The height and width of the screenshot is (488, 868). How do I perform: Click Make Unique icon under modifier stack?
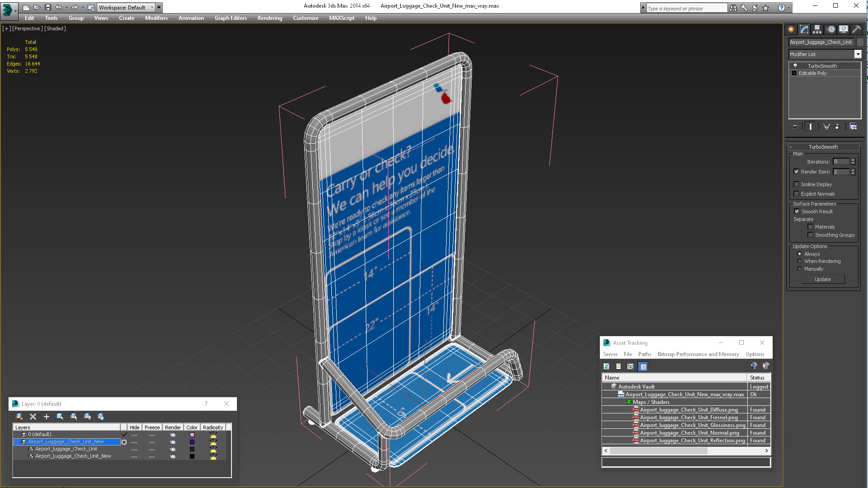pos(826,127)
